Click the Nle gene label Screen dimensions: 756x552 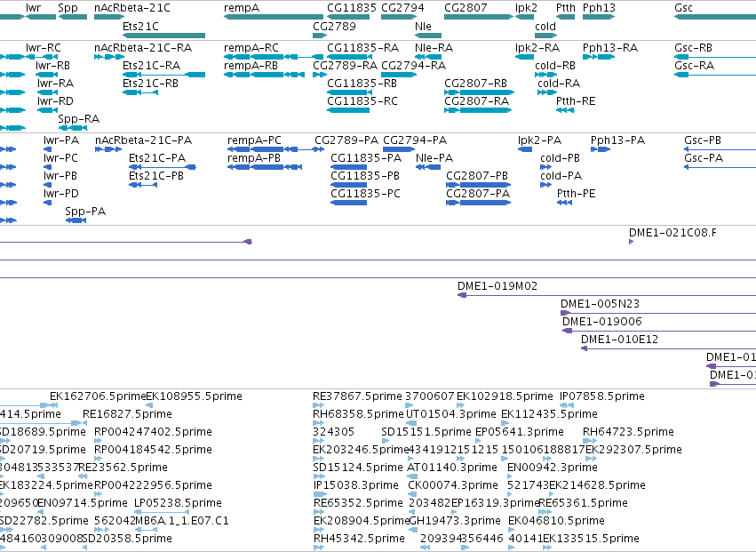[x=423, y=26]
